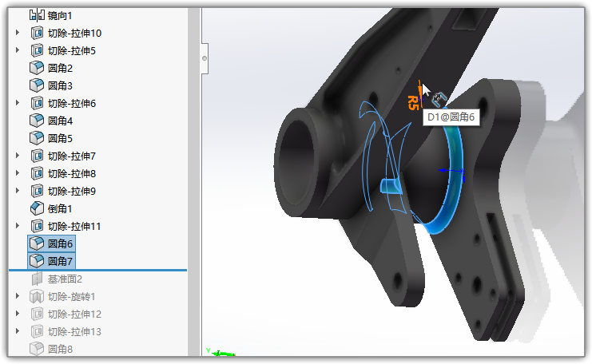Click the 倒角1 chamfer feature icon
The width and height of the screenshot is (592, 364).
[37, 208]
